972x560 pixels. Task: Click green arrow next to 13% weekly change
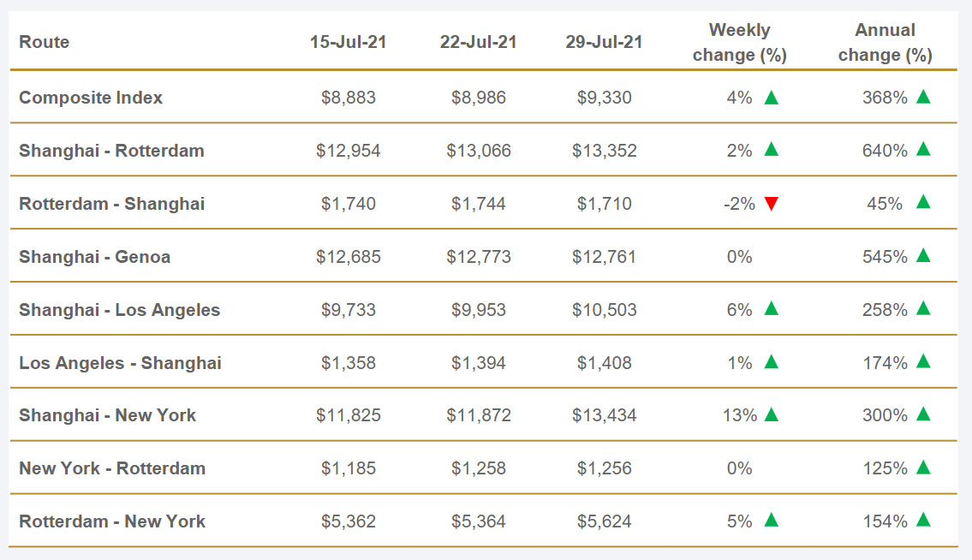click(x=772, y=415)
